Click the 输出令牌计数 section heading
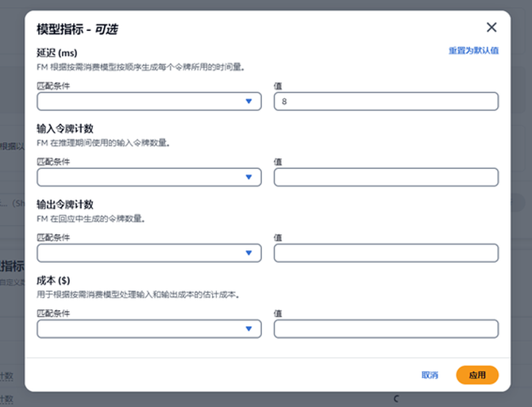This screenshot has width=532, height=407. coord(65,205)
